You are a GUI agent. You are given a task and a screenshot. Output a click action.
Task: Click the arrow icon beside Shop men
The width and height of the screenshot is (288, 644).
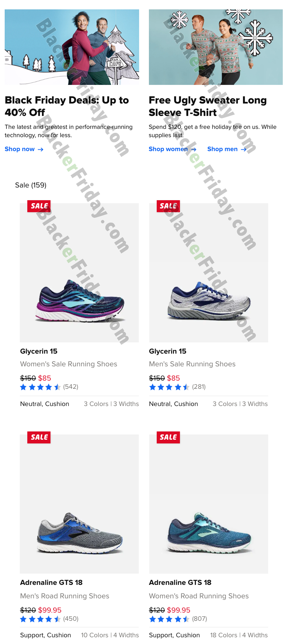(243, 149)
